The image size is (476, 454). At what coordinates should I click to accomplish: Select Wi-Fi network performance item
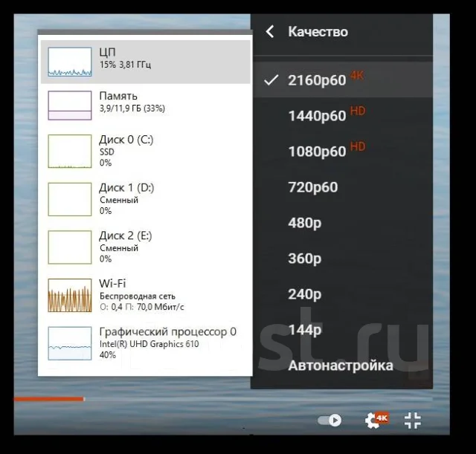[146, 295]
